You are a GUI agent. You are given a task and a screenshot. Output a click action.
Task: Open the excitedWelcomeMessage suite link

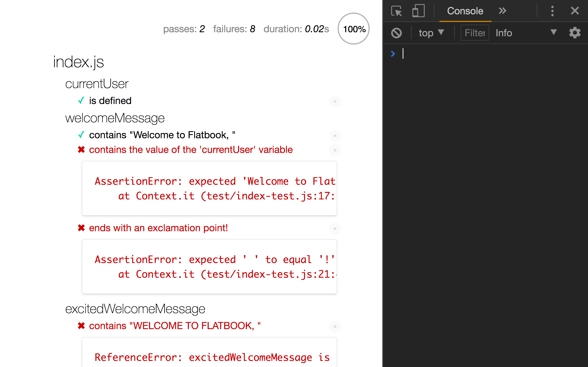(135, 309)
